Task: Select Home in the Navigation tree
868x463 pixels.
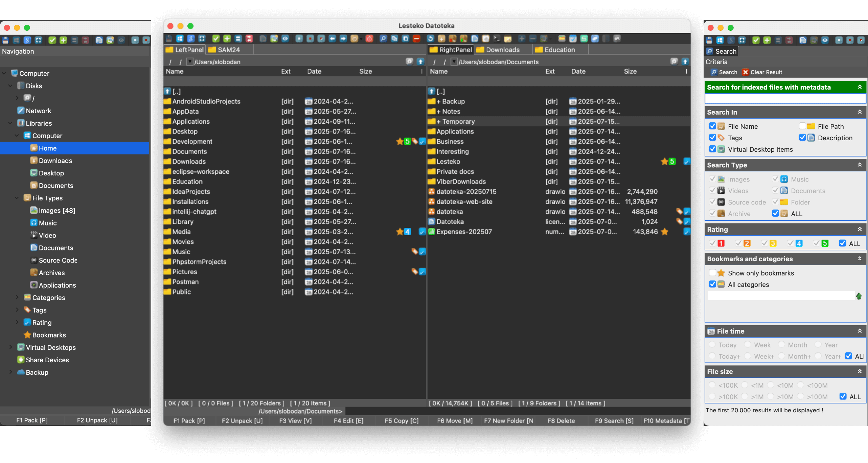Action: 75,148
